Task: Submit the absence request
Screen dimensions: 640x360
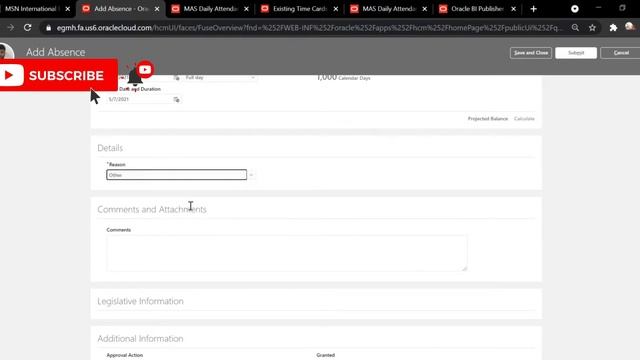Action: (x=576, y=53)
